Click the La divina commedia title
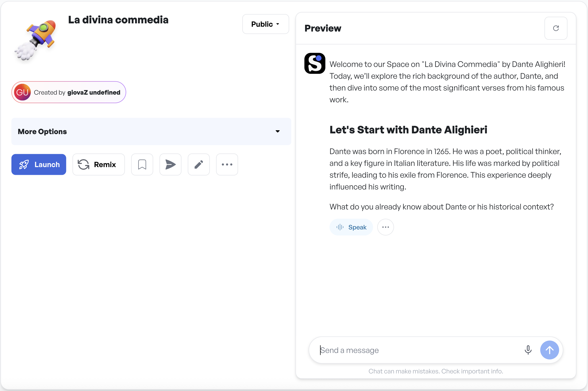588x391 pixels. click(x=118, y=20)
